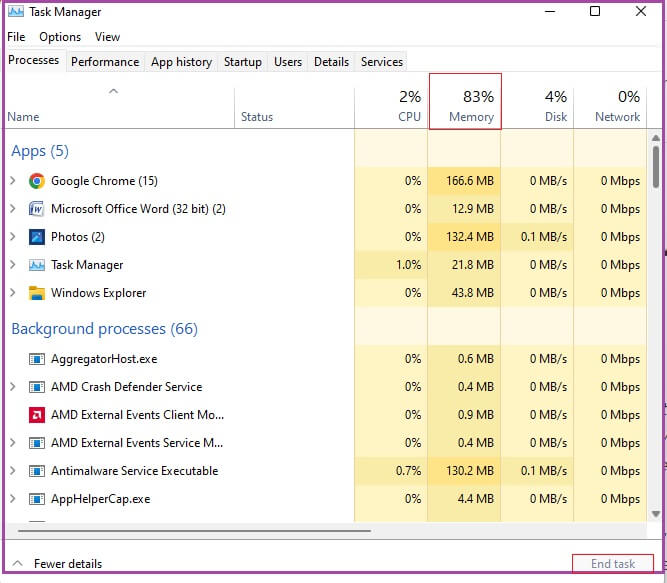
Task: Click the Task Manager title bar icon
Action: (x=16, y=11)
